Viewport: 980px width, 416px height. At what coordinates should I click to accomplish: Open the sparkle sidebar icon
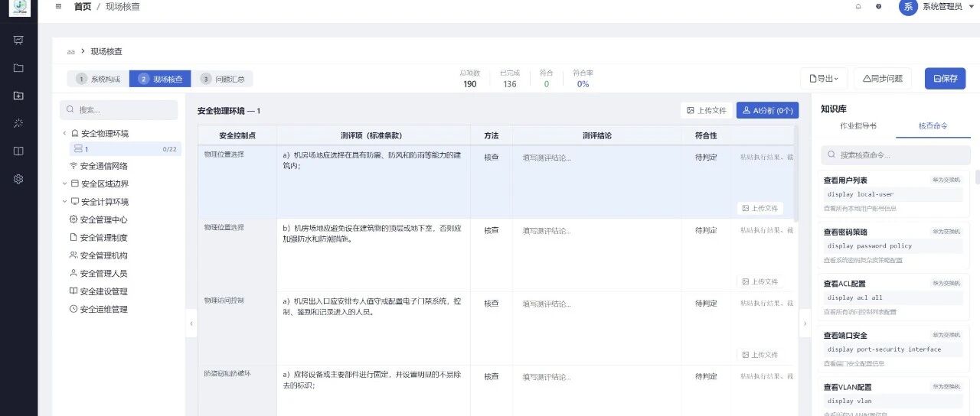18,123
